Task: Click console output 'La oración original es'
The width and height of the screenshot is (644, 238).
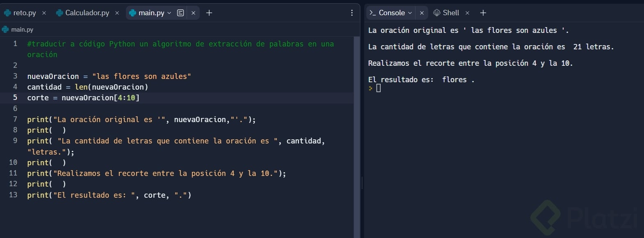Action: pyautogui.click(x=468, y=30)
